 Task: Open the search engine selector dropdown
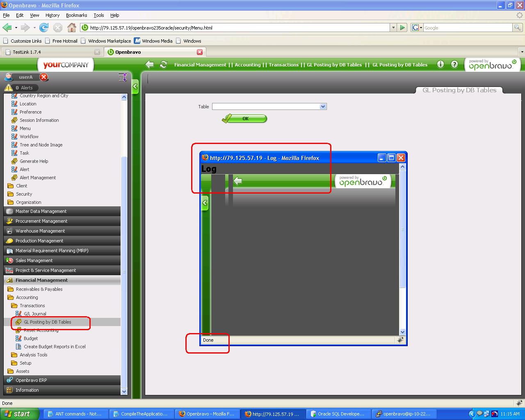(417, 27)
